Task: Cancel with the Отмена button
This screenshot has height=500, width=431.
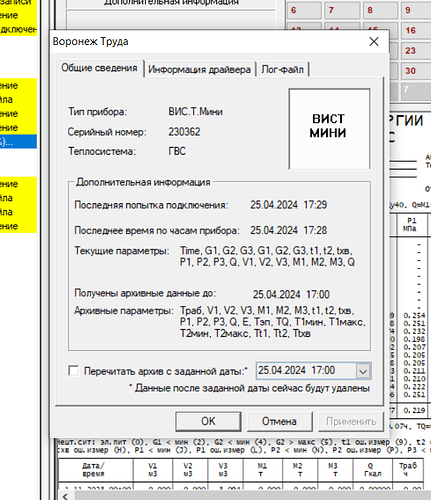Action: [x=279, y=421]
